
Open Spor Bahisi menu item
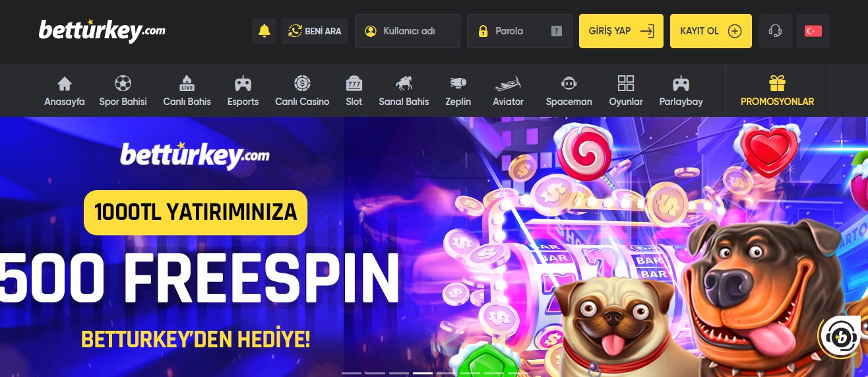(x=123, y=91)
